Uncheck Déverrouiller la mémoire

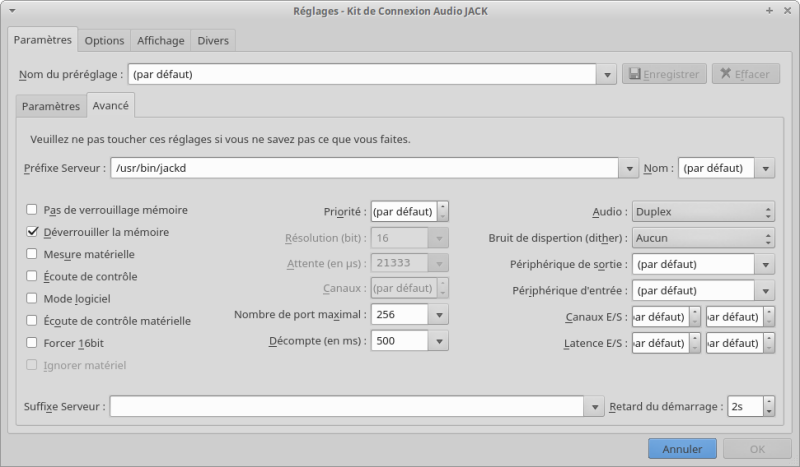[x=32, y=232]
